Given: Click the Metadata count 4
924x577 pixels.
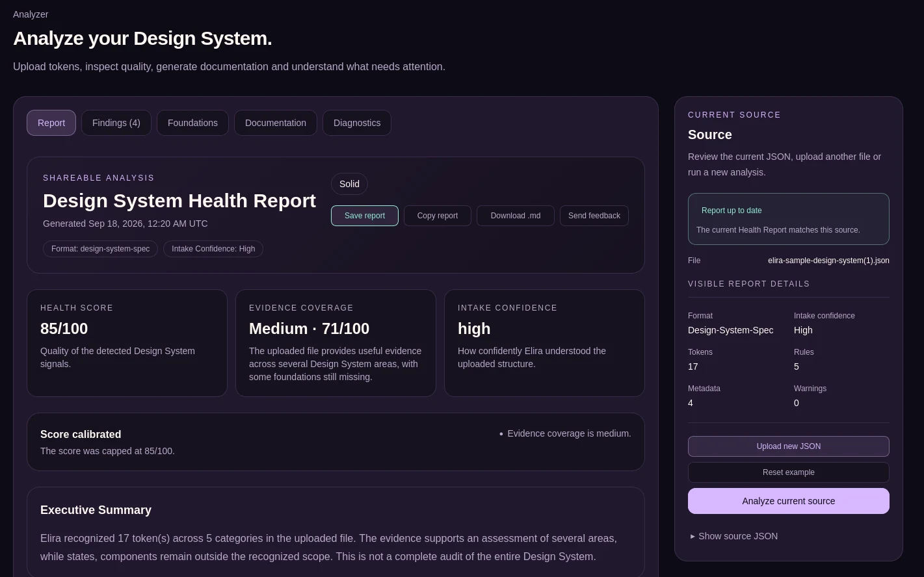Looking at the screenshot, I should [x=691, y=403].
